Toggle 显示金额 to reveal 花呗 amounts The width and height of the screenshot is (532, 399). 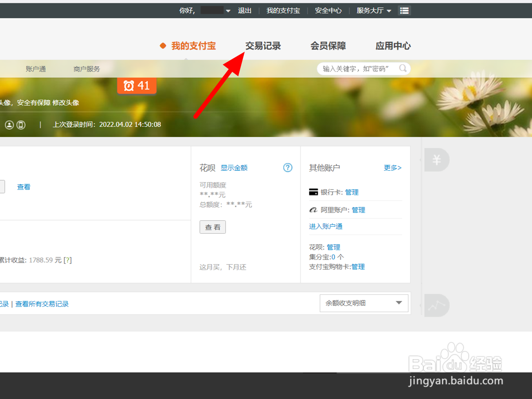pos(234,168)
